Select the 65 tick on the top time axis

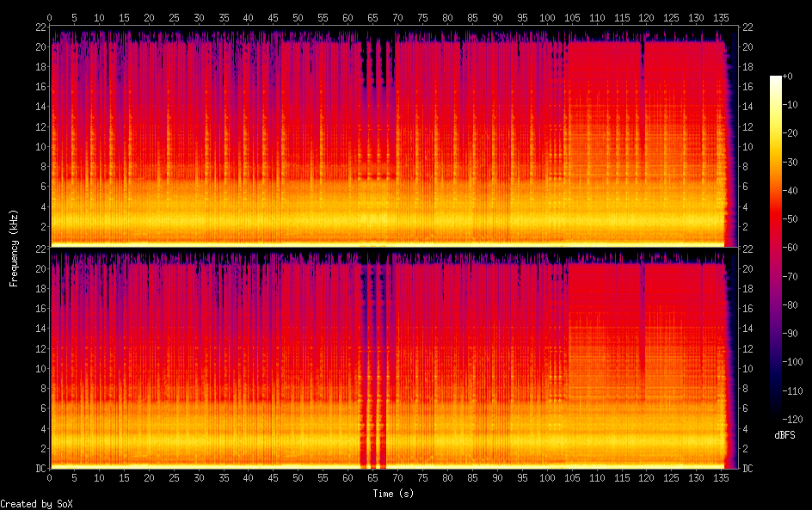point(373,17)
